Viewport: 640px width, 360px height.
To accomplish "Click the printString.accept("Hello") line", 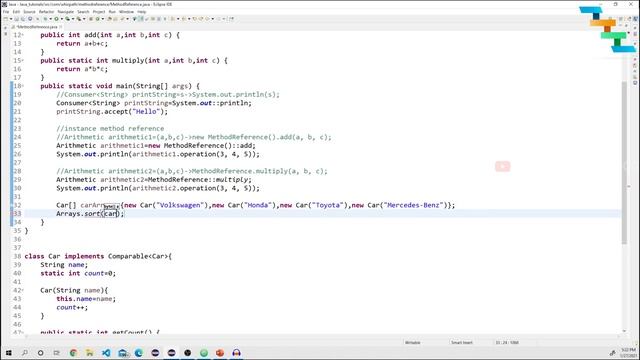I will click(x=112, y=111).
